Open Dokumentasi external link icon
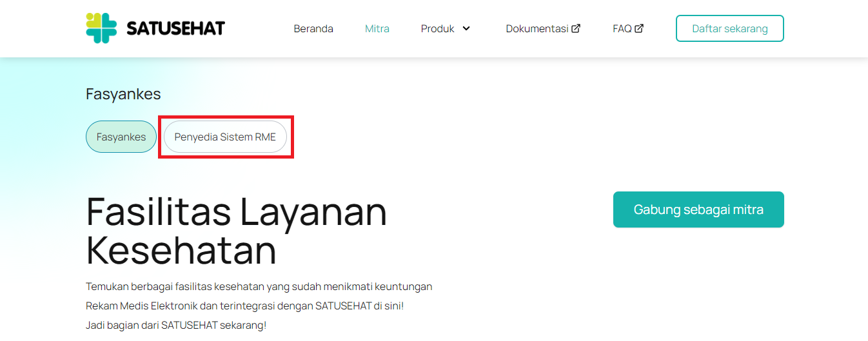The image size is (868, 341). (x=577, y=28)
